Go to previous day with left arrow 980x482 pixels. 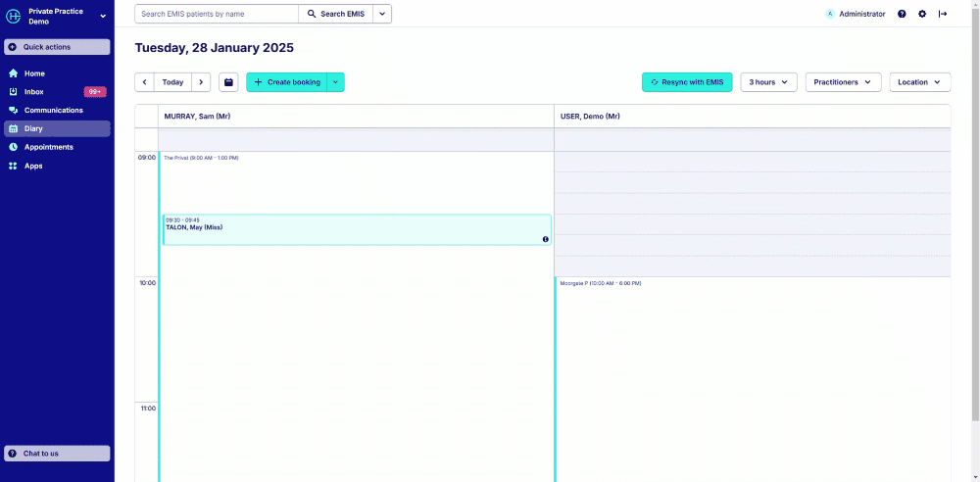(145, 82)
